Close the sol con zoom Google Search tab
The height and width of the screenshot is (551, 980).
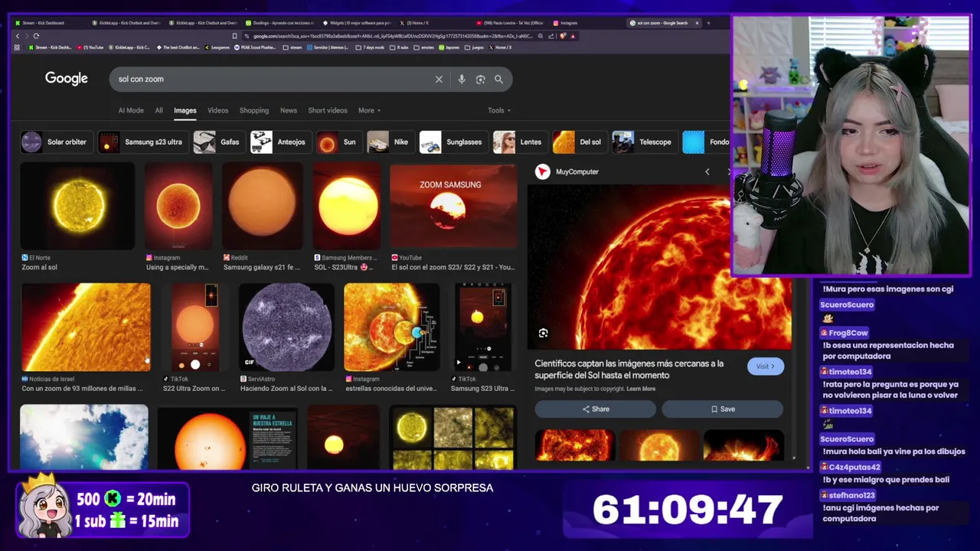point(697,23)
